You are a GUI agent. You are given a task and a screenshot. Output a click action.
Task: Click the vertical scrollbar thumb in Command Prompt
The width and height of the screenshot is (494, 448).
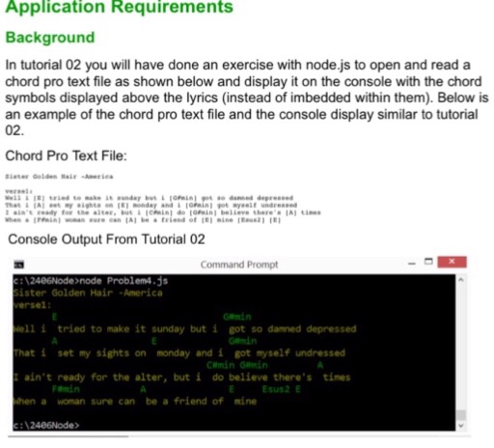pos(461,414)
